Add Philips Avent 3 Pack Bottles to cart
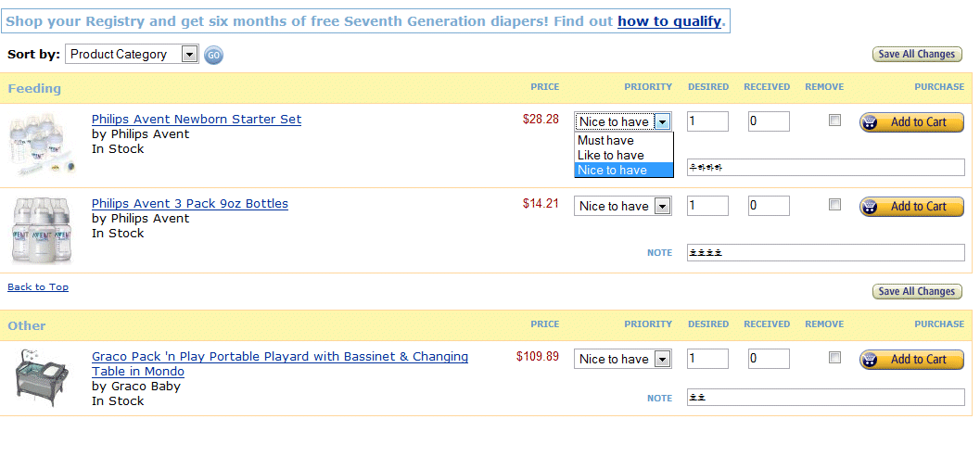Viewport: 980px width, 457px height. click(912, 207)
